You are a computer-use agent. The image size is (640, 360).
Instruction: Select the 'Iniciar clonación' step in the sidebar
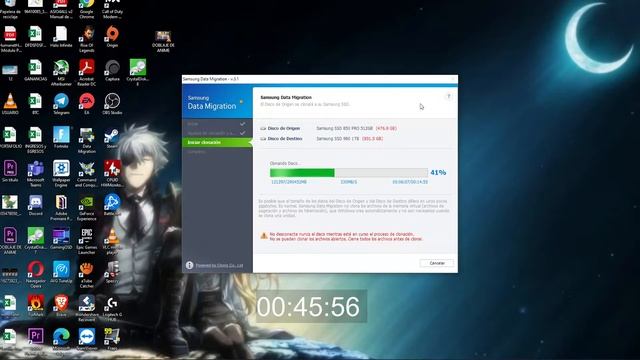(x=217, y=142)
